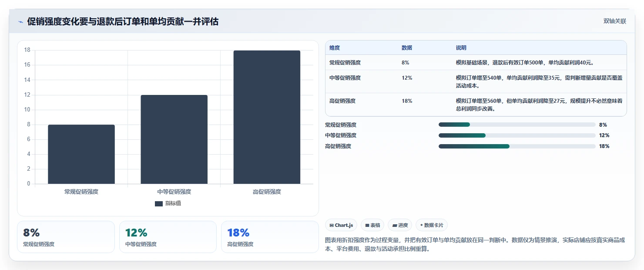Click the 高促销强度 bar in the chart
This screenshot has width=644, height=270.
pyautogui.click(x=267, y=117)
